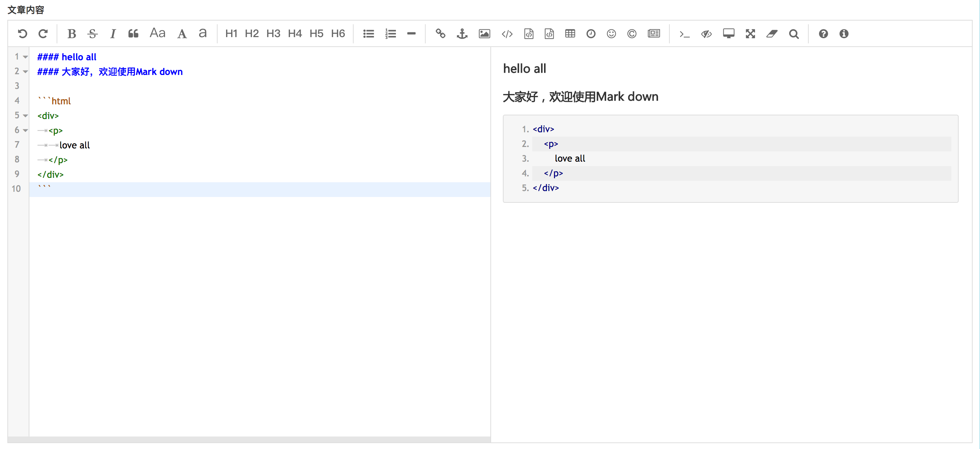Image resolution: width=980 pixels, height=449 pixels.
Task: Insert current datetime with clock icon
Action: pyautogui.click(x=590, y=34)
